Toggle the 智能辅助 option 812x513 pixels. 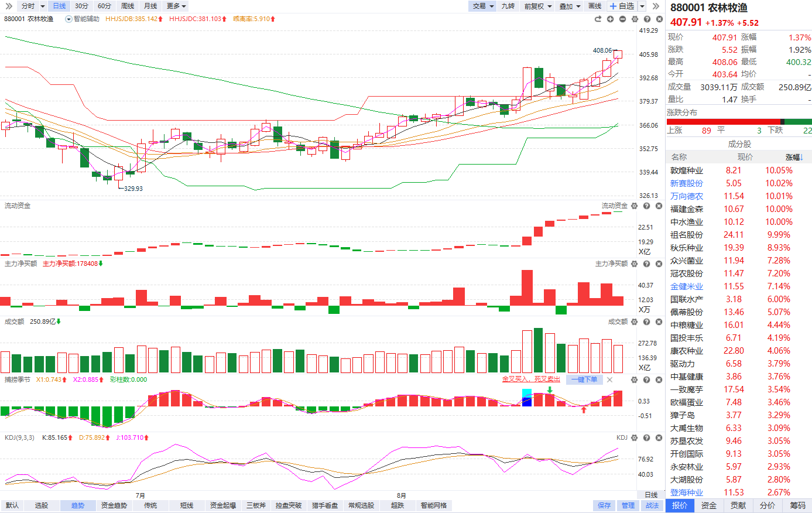click(82, 19)
